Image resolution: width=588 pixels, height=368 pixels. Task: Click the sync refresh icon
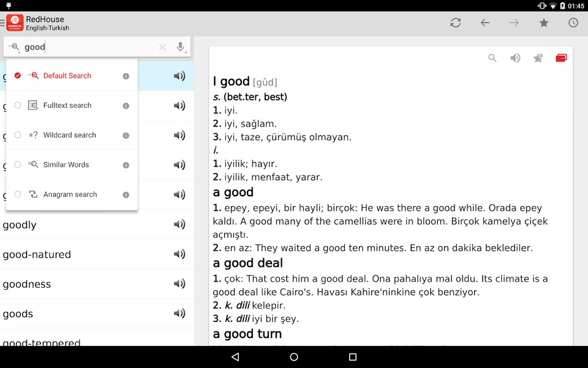click(456, 23)
